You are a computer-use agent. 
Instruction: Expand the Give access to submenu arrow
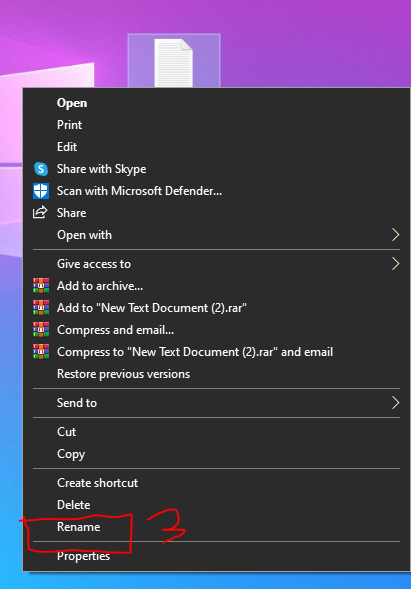395,264
